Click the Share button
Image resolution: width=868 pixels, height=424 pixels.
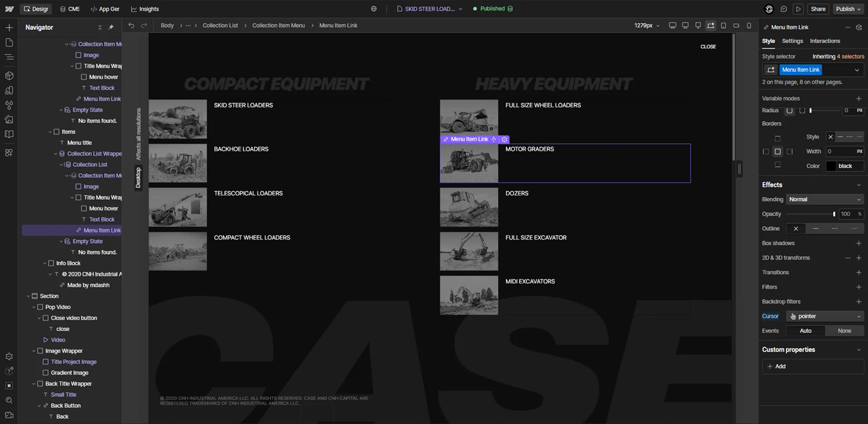(x=818, y=9)
